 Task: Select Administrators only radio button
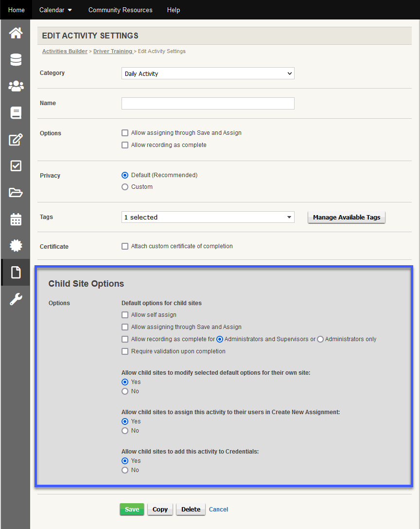[x=319, y=339]
